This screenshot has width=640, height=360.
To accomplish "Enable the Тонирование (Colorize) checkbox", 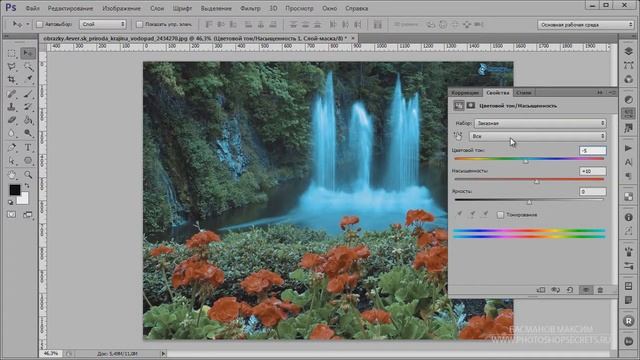I will (500, 215).
